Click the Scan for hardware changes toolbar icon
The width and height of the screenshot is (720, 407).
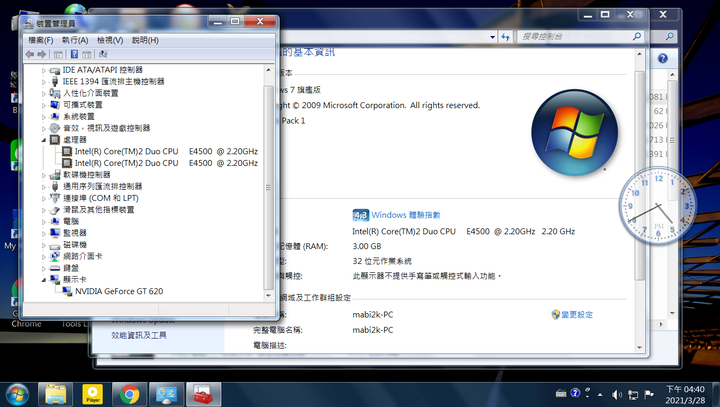pos(103,54)
